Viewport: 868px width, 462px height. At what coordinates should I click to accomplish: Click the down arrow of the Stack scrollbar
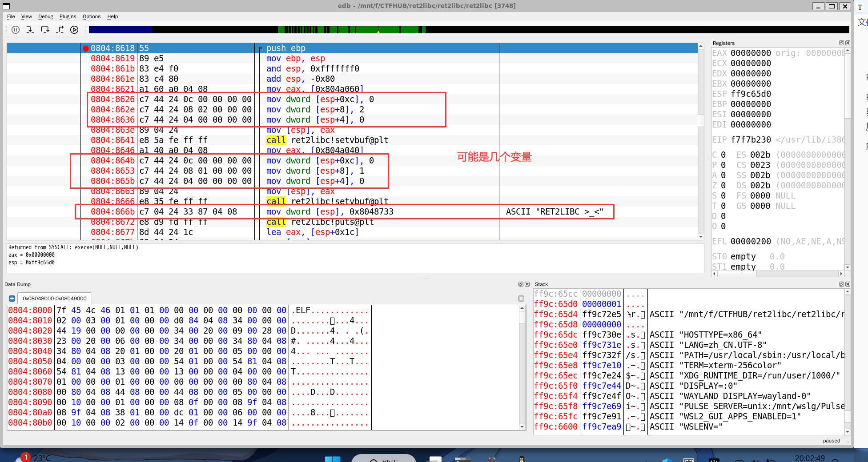[x=848, y=432]
